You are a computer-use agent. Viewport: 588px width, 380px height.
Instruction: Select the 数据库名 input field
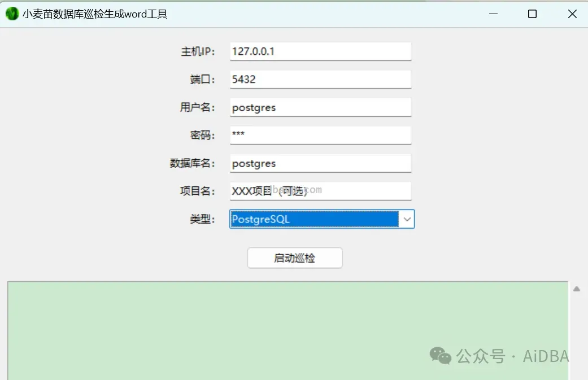[321, 163]
